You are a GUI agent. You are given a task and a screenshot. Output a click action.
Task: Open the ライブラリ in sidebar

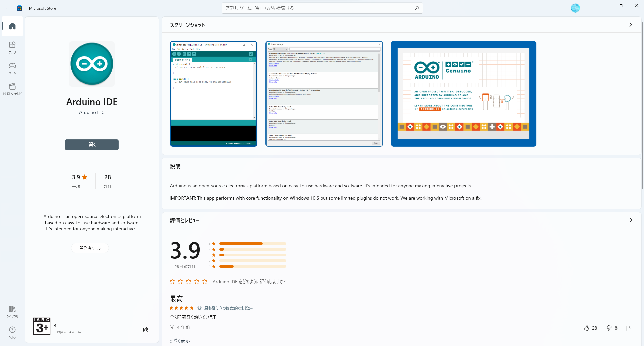point(12,312)
